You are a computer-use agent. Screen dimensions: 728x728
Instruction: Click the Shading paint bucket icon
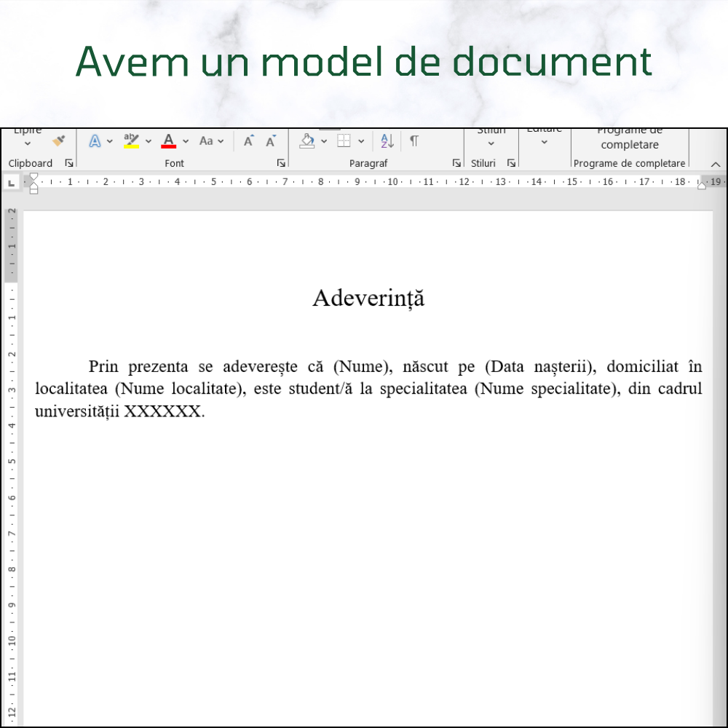[307, 141]
